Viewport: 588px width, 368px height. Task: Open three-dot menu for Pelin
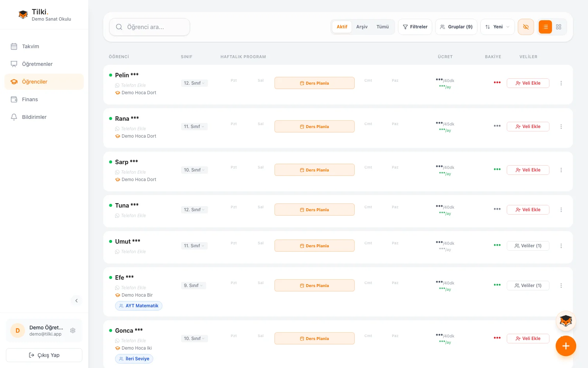tap(561, 83)
